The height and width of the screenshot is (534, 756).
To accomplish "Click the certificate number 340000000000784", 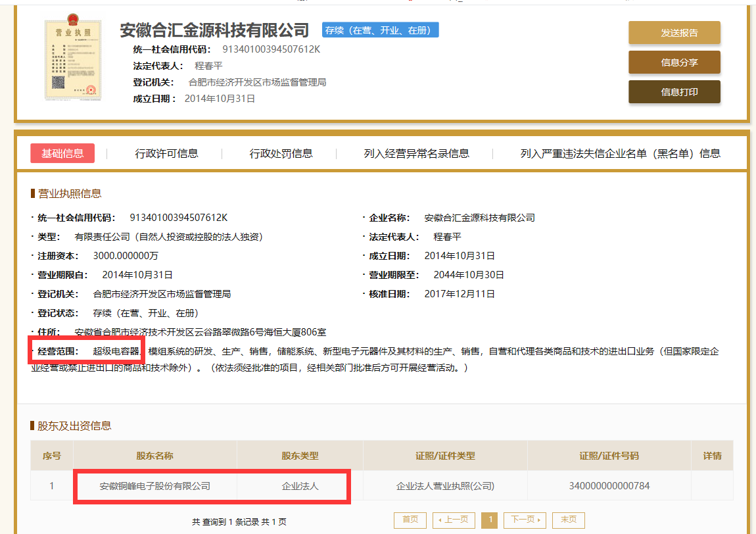I will (x=609, y=486).
